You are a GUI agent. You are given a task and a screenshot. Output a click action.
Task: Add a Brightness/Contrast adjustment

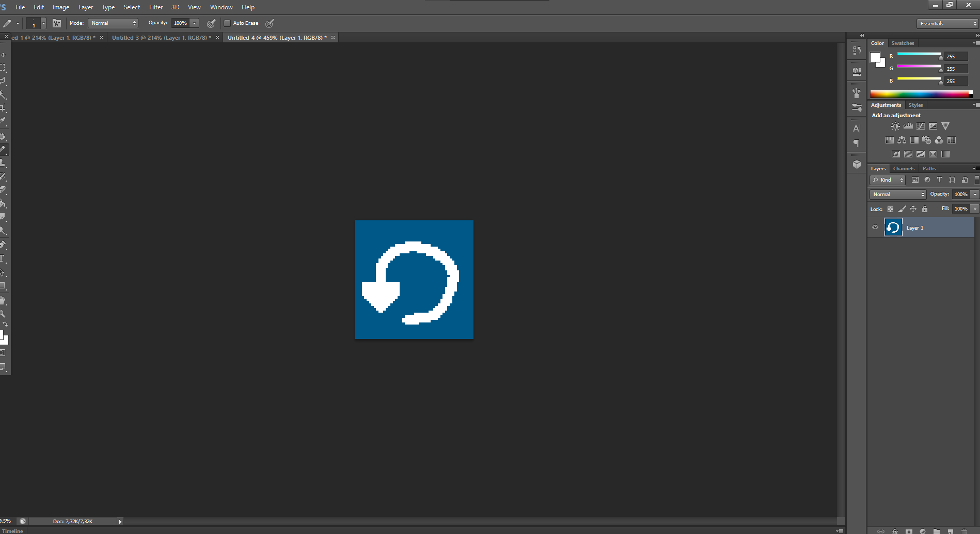pyautogui.click(x=895, y=126)
